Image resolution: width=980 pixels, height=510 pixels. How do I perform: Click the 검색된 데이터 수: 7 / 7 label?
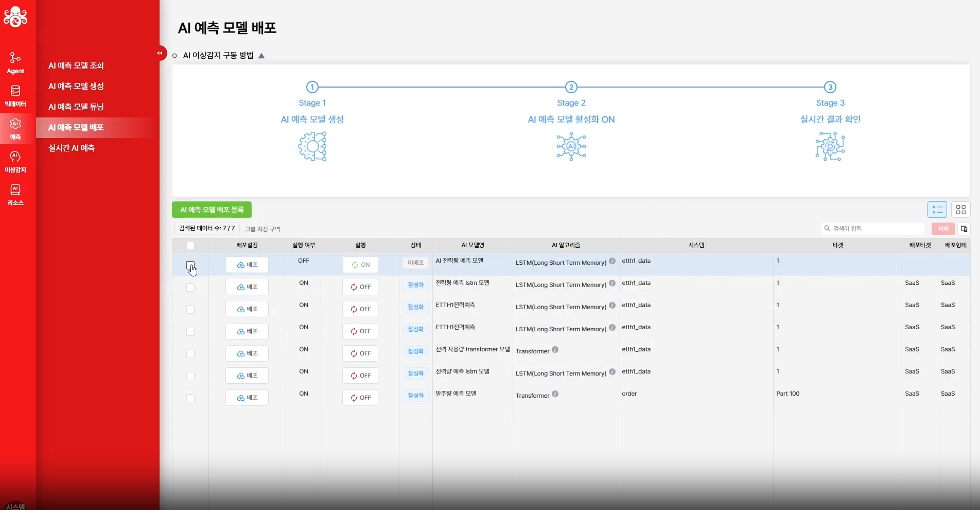(x=206, y=228)
